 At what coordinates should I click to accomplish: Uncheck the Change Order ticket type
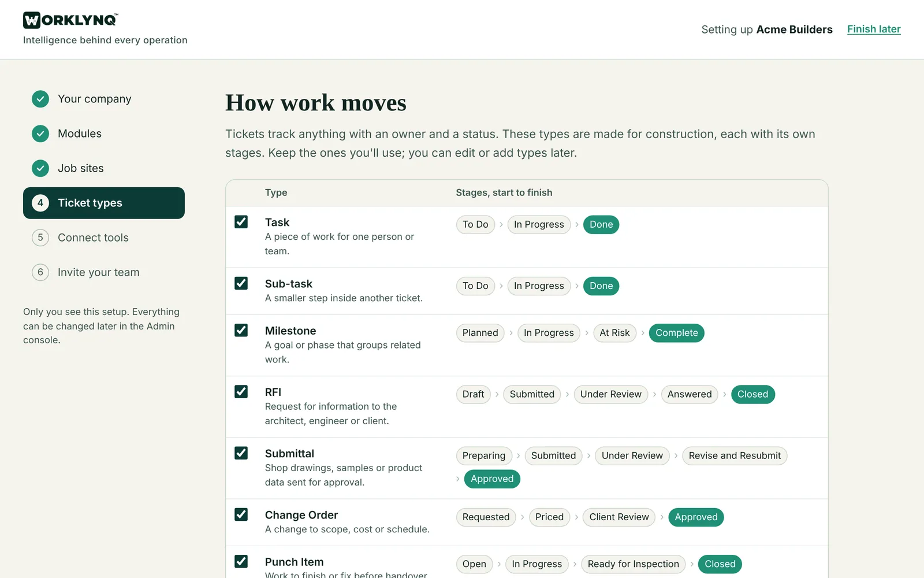coord(241,514)
